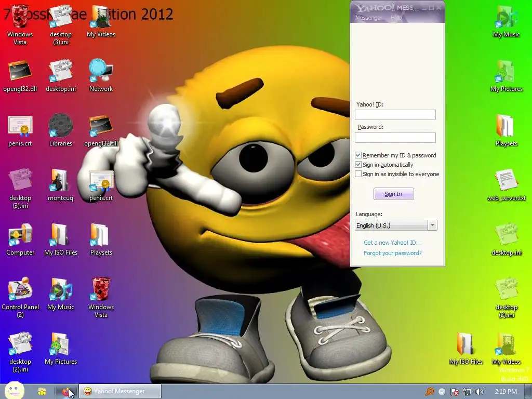Select the web_server.txt file icon
Viewport: 532px width, 399px height.
(506, 184)
